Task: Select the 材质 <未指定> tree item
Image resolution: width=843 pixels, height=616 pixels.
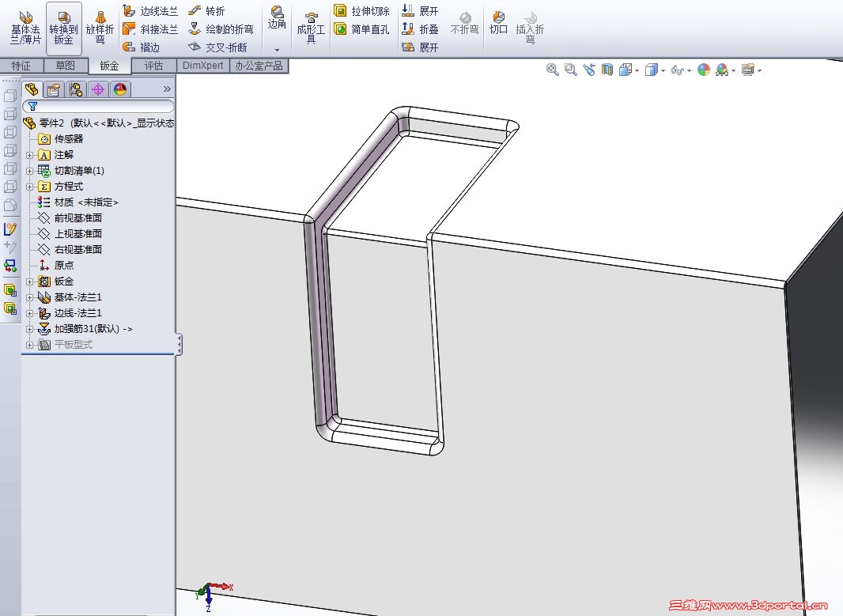Action: pyautogui.click(x=78, y=202)
